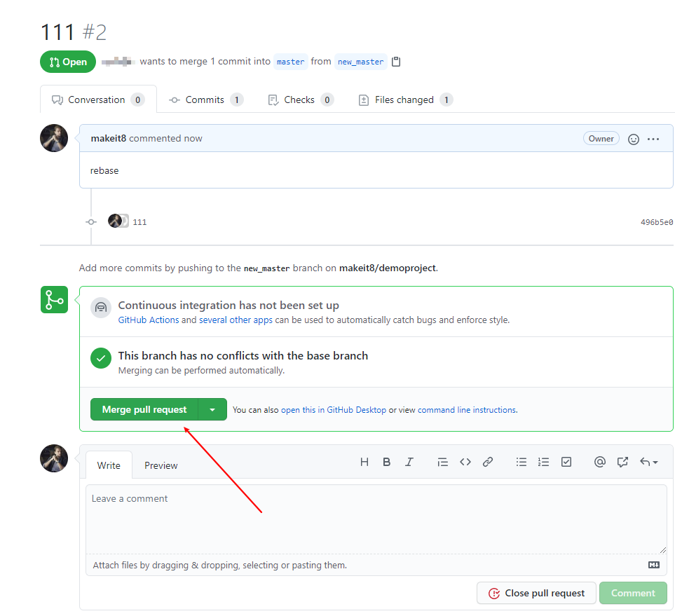Click the 'rebase' comment text

104,170
